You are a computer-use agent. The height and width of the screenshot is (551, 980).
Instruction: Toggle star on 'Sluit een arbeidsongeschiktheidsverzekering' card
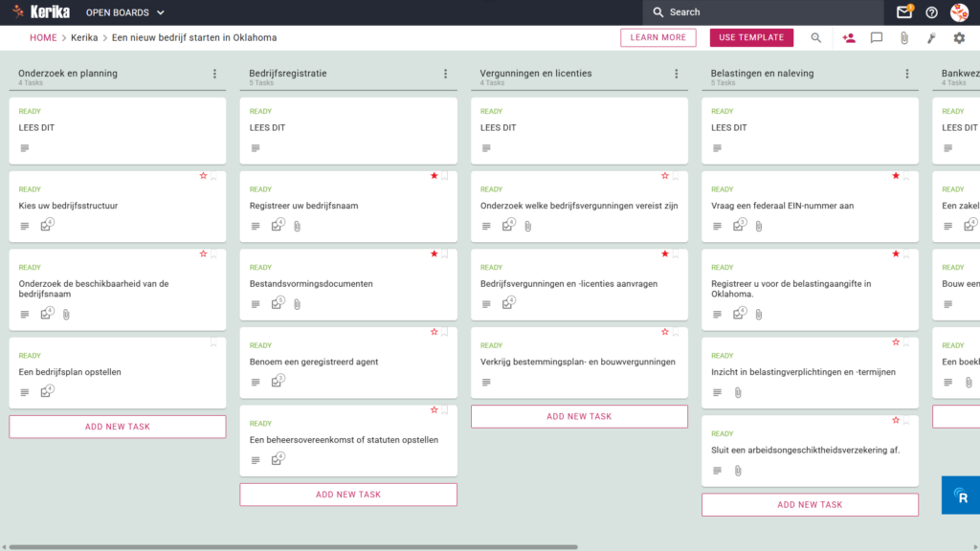[x=896, y=421]
